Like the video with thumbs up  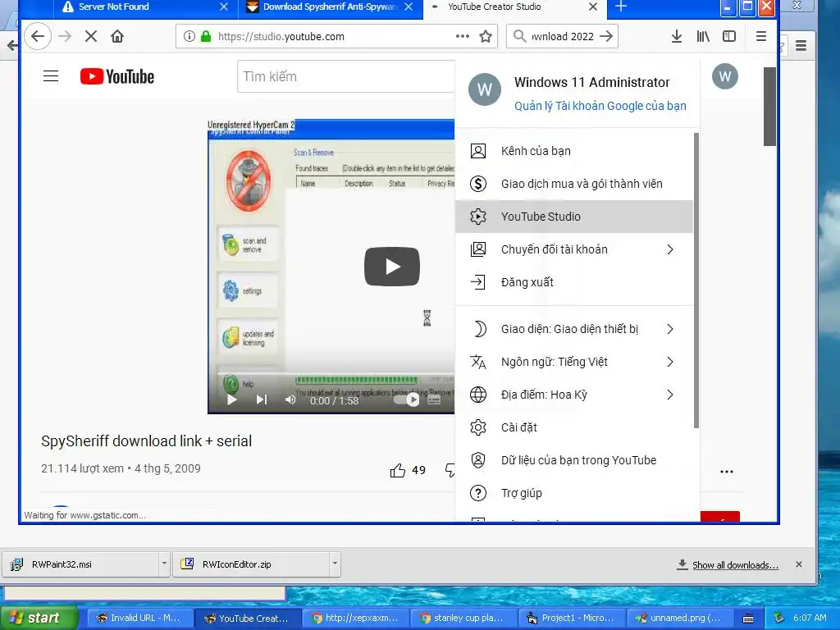coord(398,470)
